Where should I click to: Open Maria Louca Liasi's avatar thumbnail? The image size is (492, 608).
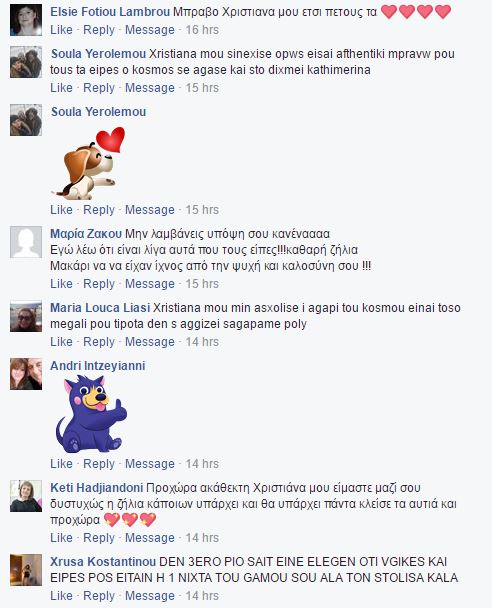[26, 316]
